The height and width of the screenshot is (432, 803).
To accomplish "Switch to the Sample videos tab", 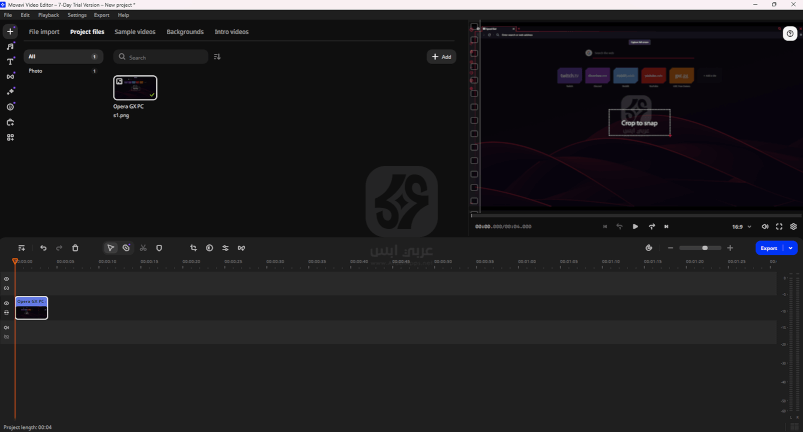I will (135, 32).
